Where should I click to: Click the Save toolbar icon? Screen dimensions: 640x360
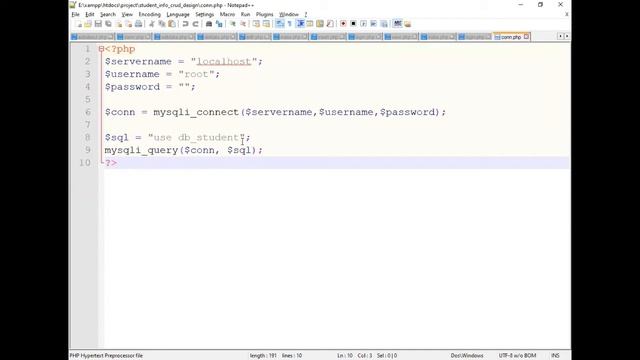[98, 24]
